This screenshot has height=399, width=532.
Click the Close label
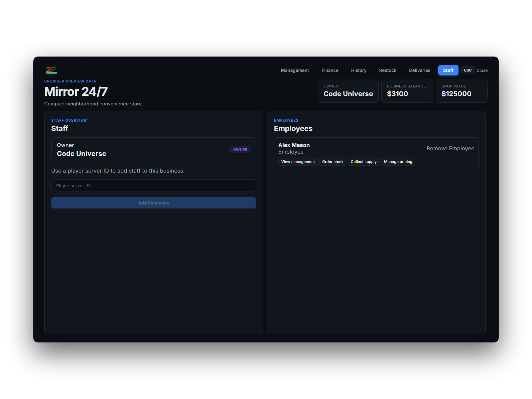tap(482, 70)
